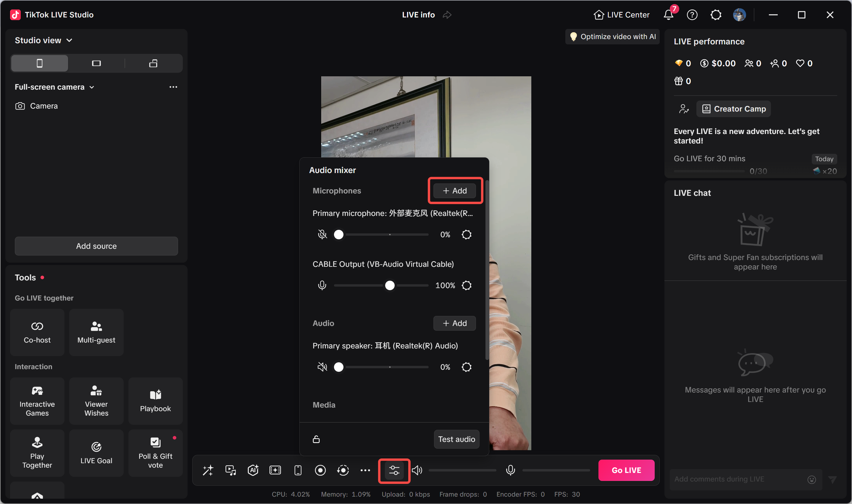Switch to landscape layout tab
Viewport: 852px width, 504px height.
click(96, 63)
